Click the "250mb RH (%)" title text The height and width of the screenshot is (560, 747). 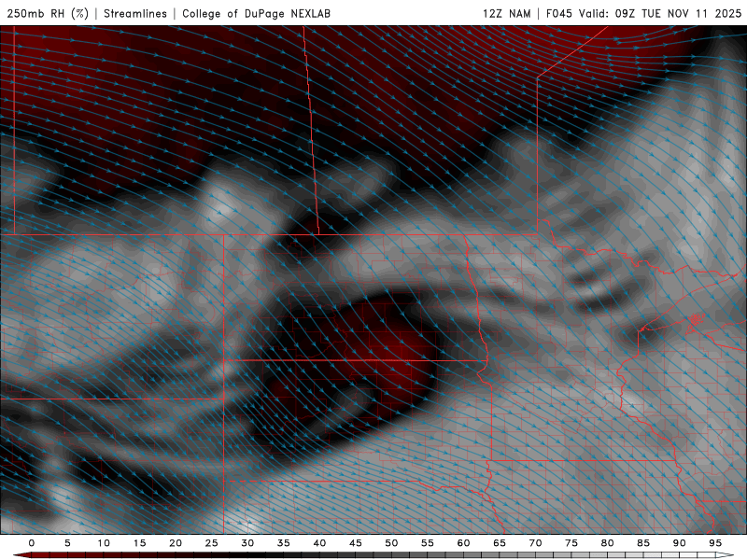(48, 13)
